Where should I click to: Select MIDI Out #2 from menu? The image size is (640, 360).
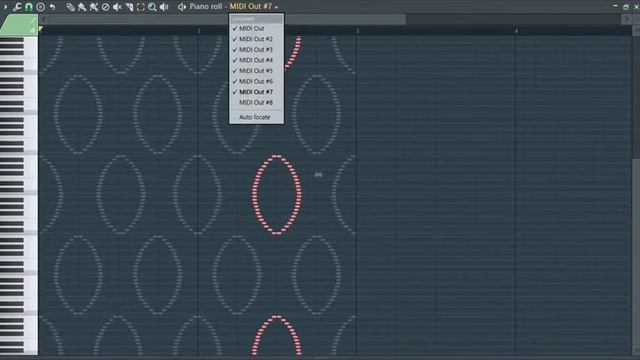[256, 39]
